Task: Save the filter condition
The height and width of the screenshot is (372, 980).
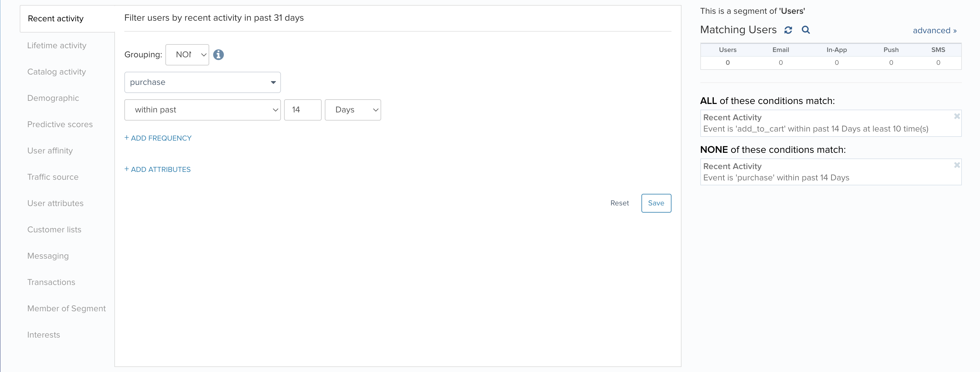Action: [x=656, y=203]
